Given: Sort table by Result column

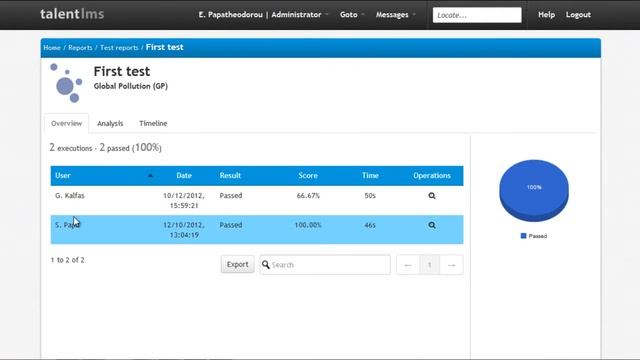Looking at the screenshot, I should (230, 176).
